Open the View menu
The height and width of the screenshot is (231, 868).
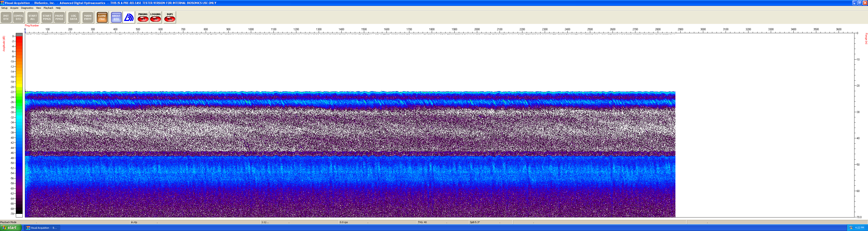(38, 8)
